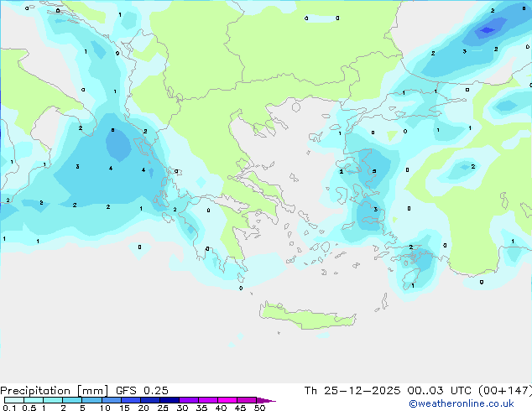Viewport: 532px width, 411px height.
Task: Pick the 30–35 mm purple legend swatch
Action: pyautogui.click(x=189, y=400)
